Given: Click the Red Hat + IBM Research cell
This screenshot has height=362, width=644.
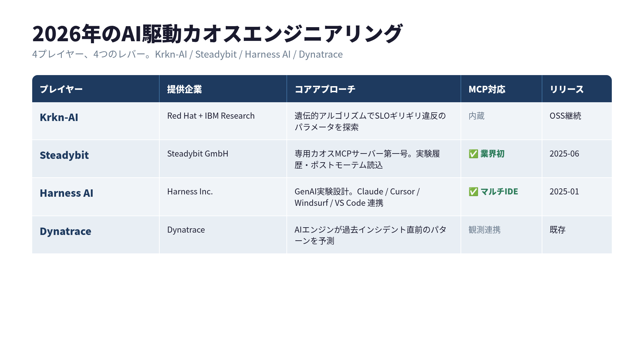Looking at the screenshot, I should pyautogui.click(x=223, y=121).
